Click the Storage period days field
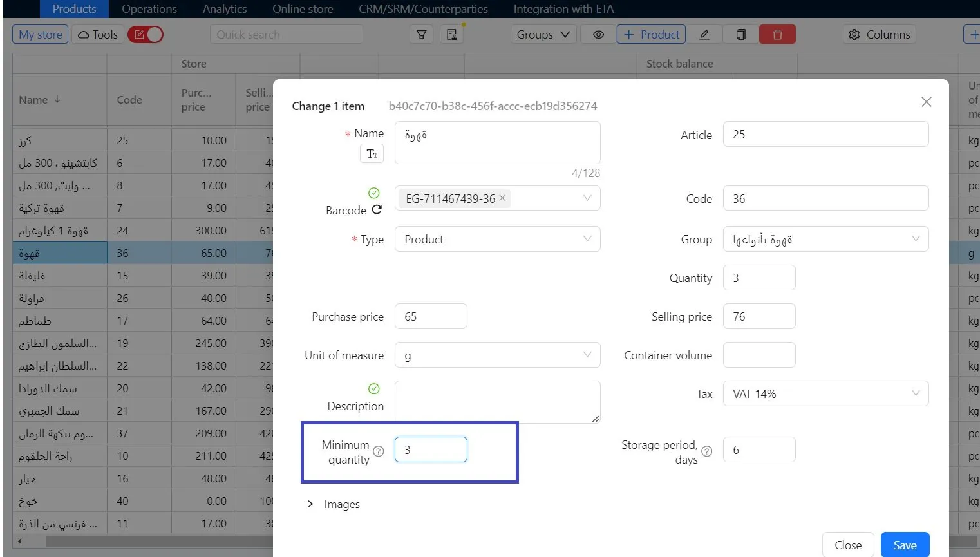Image resolution: width=980 pixels, height=557 pixels. click(x=759, y=449)
